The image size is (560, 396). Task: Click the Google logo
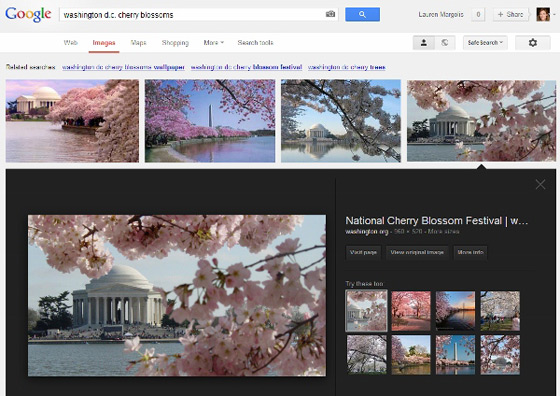[28, 14]
